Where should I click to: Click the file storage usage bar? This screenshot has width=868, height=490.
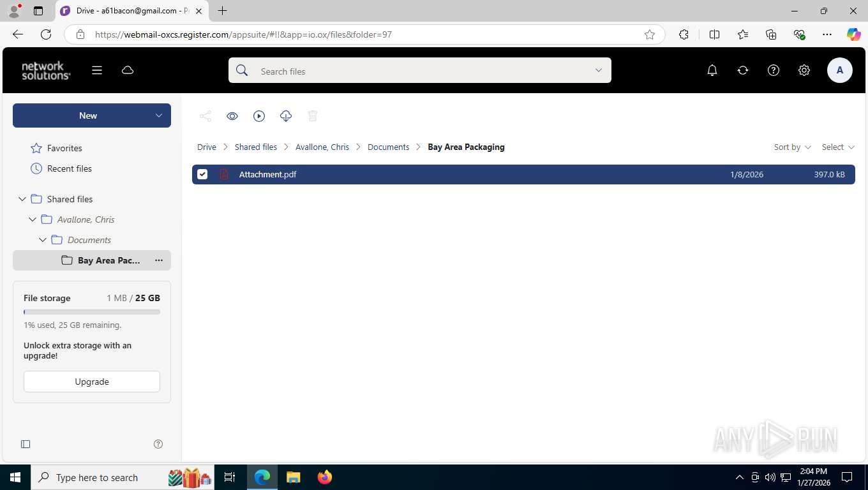coord(92,312)
